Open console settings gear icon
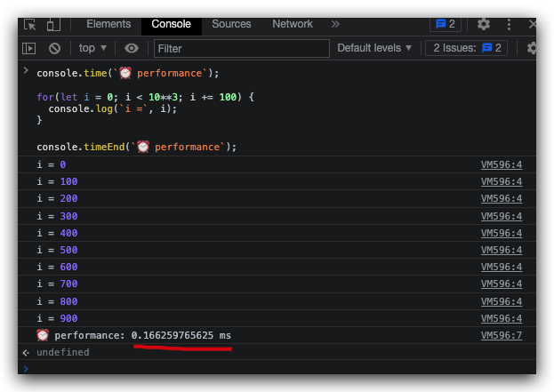The image size is (554, 392). 532,48
